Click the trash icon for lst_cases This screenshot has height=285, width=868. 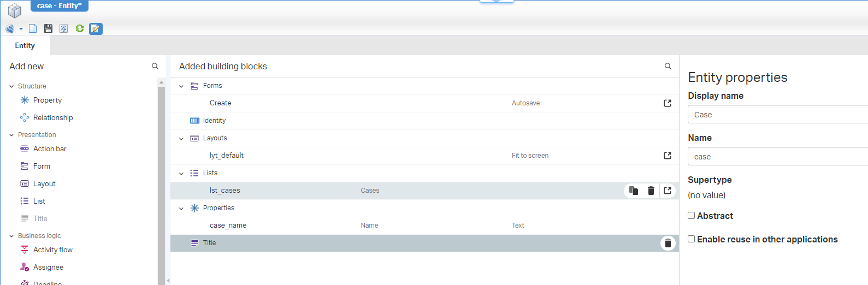651,191
